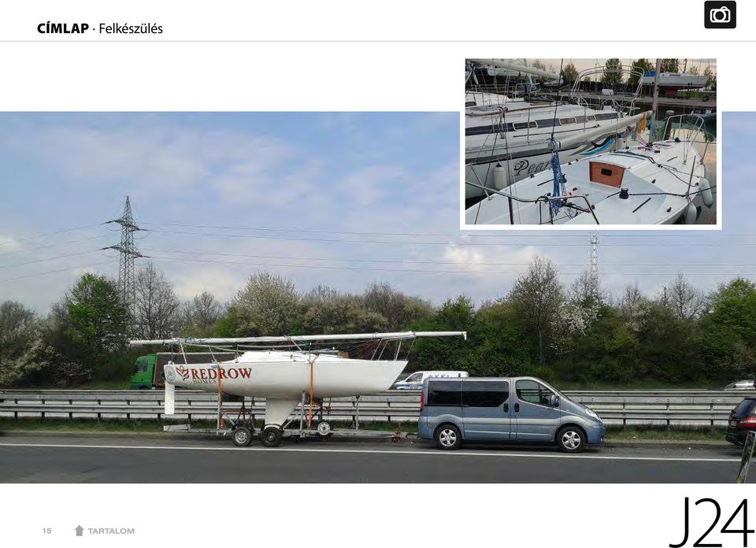Image resolution: width=756 pixels, height=548 pixels.
Task: Select the page number 15
Action: (46, 531)
